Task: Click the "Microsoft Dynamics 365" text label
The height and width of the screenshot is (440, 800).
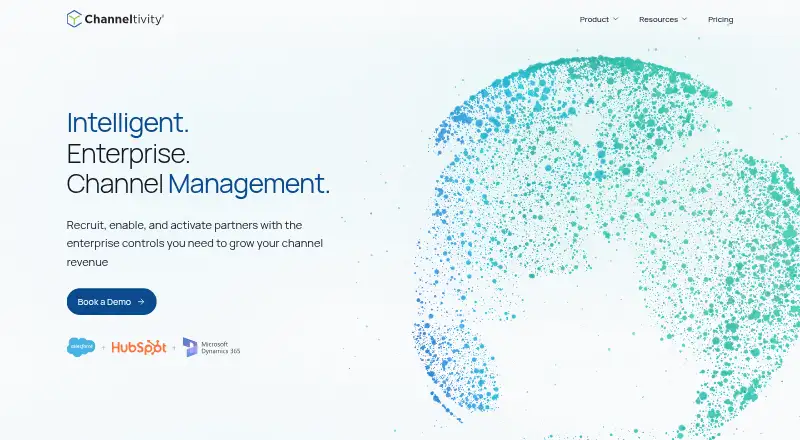Action: 220,348
